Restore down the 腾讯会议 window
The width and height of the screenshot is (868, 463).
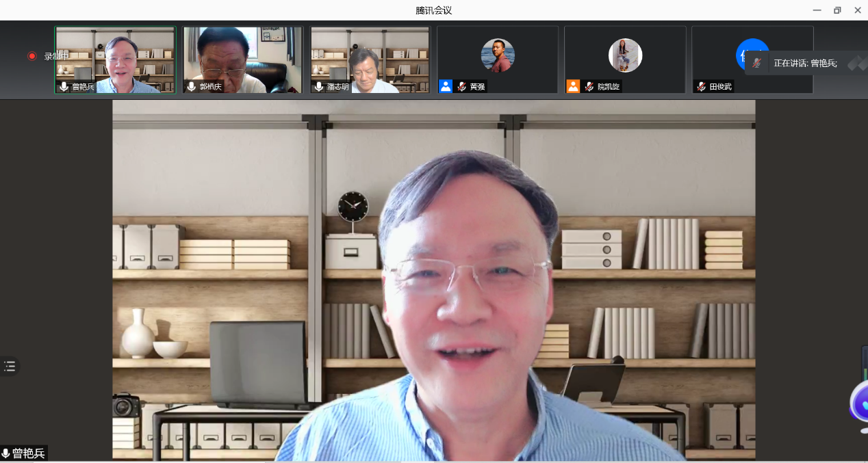tap(837, 10)
